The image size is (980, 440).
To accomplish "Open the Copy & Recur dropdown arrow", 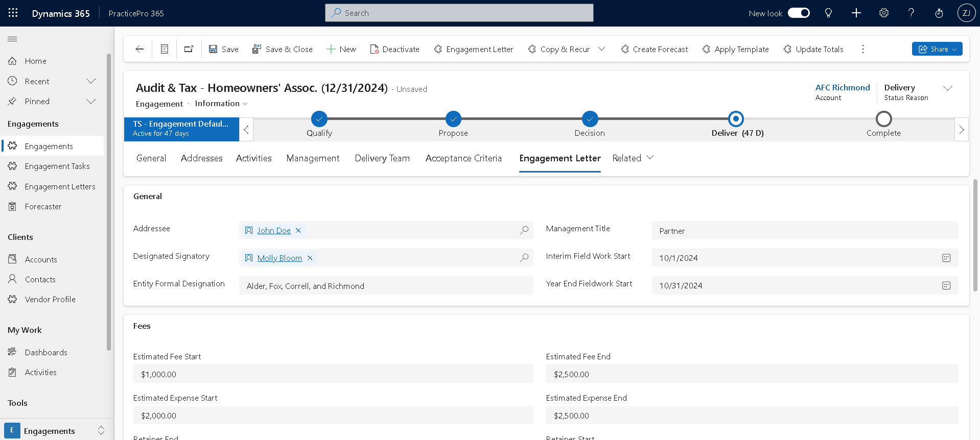I will coord(601,49).
